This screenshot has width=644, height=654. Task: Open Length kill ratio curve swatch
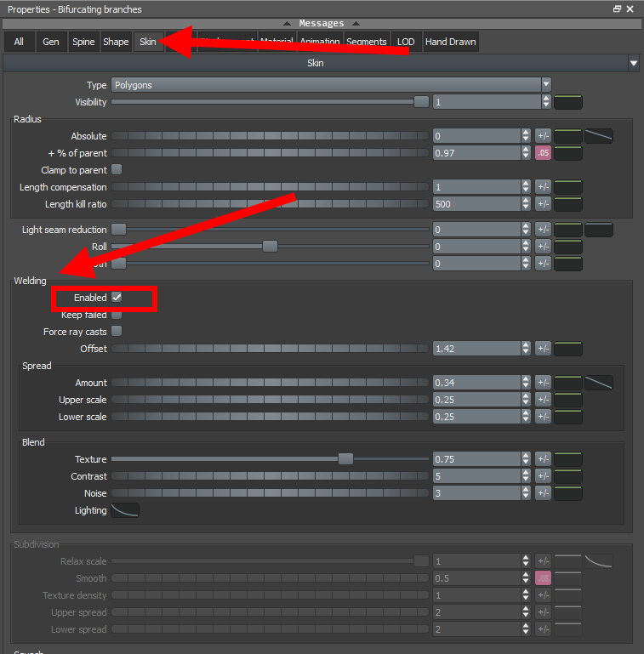[568, 204]
